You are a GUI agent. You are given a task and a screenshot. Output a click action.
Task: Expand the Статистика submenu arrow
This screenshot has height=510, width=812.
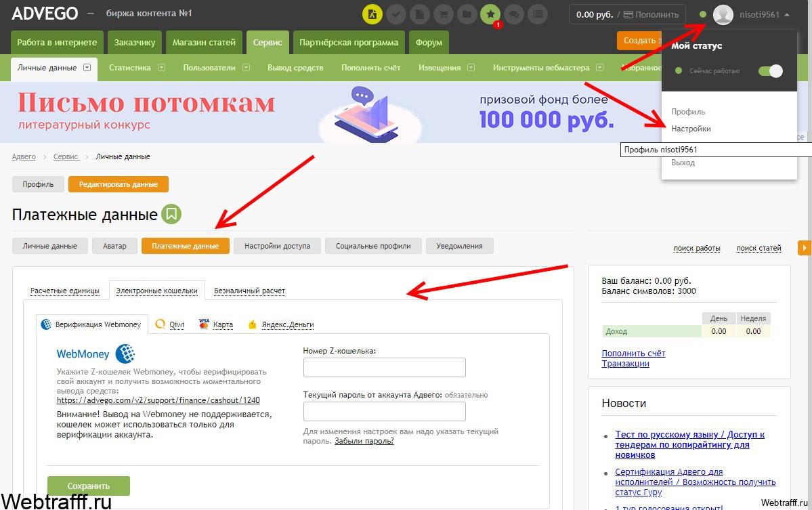pos(162,67)
